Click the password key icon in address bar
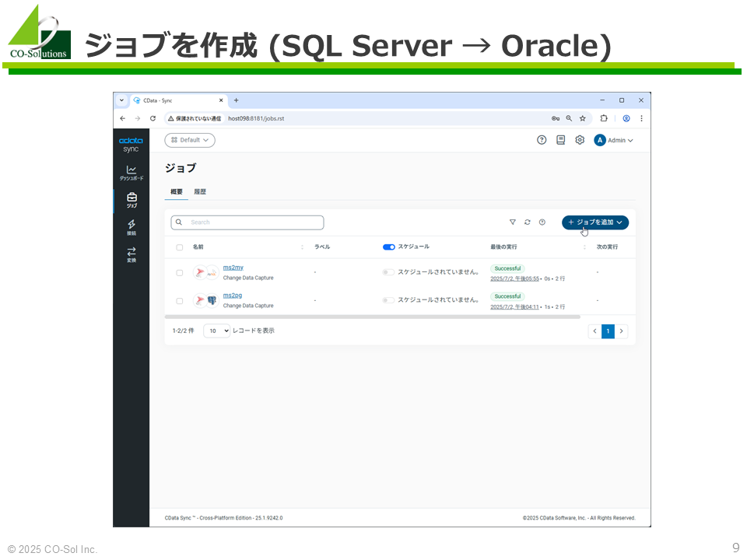747x560 pixels. pyautogui.click(x=556, y=118)
